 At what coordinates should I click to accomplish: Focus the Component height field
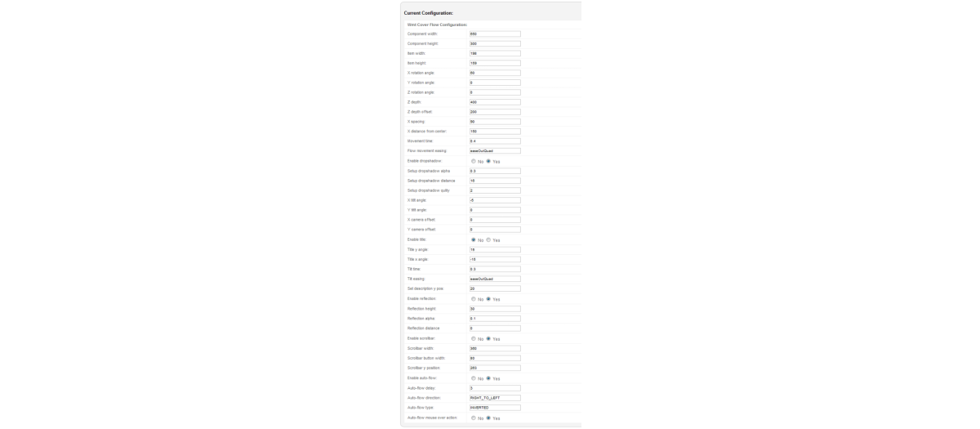494,43
